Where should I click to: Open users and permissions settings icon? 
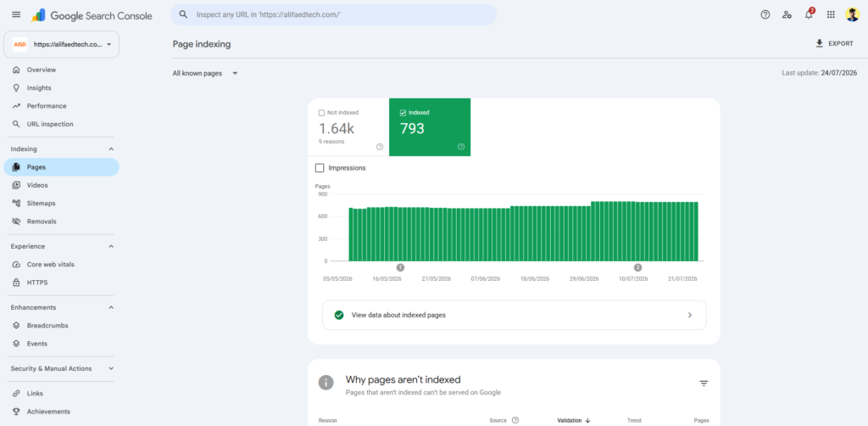point(787,15)
